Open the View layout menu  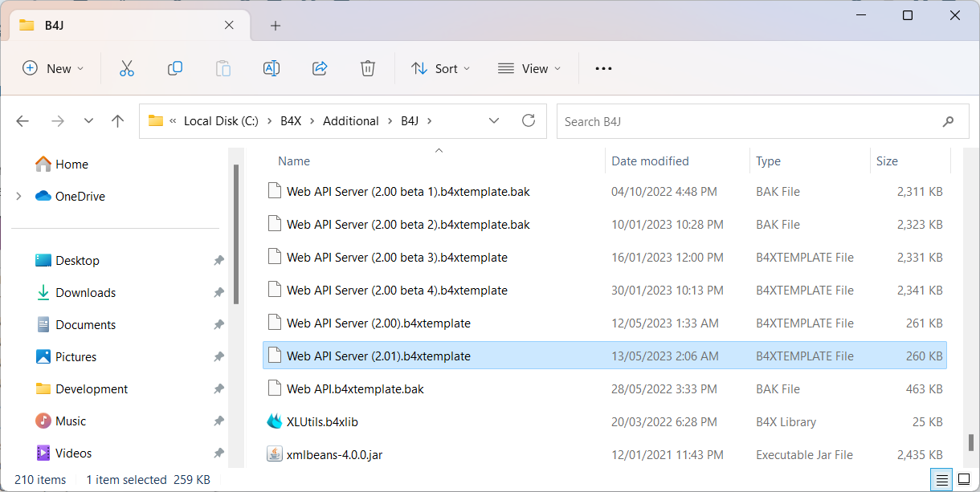pos(529,68)
